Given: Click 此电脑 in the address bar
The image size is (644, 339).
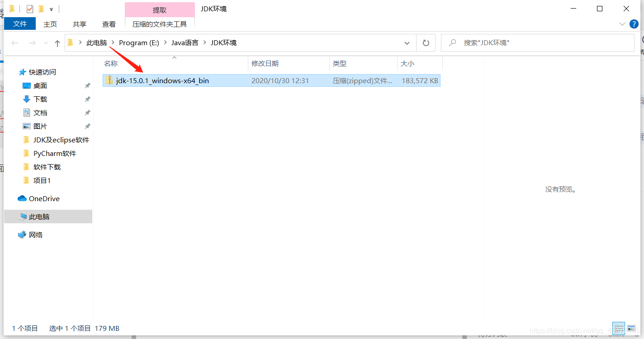Looking at the screenshot, I should tap(97, 43).
